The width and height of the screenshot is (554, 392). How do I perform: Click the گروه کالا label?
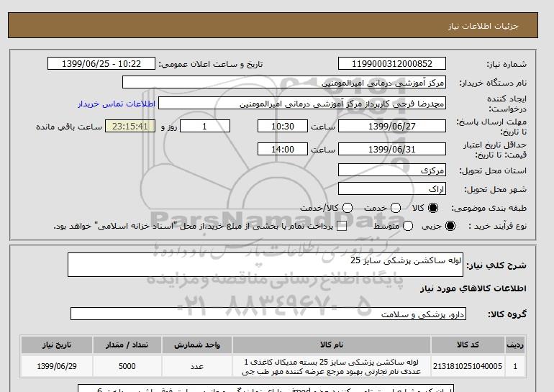pyautogui.click(x=507, y=314)
